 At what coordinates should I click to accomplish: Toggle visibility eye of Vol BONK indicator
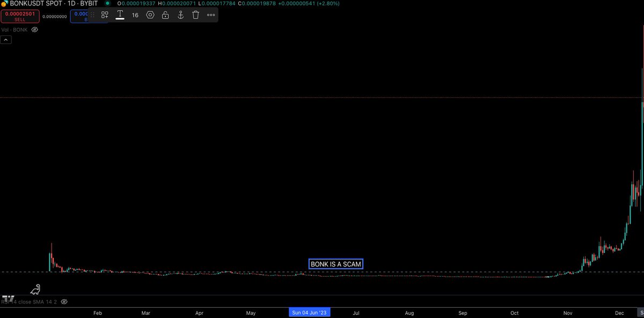[34, 30]
